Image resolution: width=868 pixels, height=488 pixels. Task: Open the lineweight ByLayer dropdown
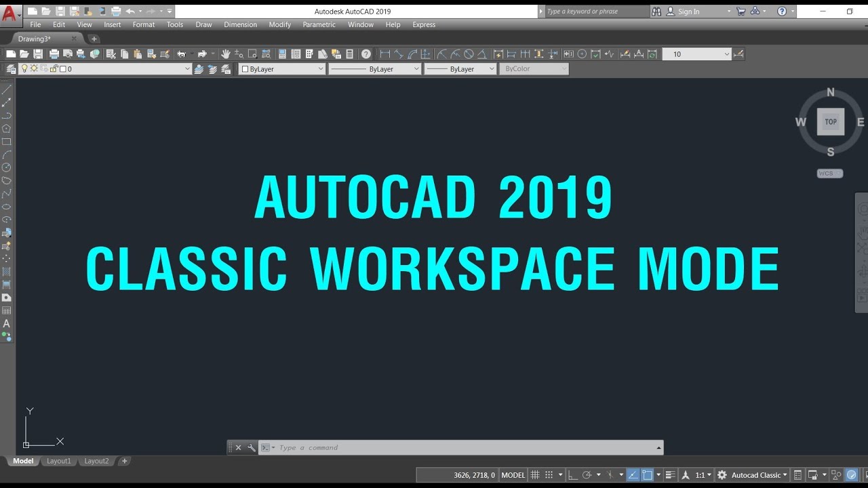pos(460,68)
